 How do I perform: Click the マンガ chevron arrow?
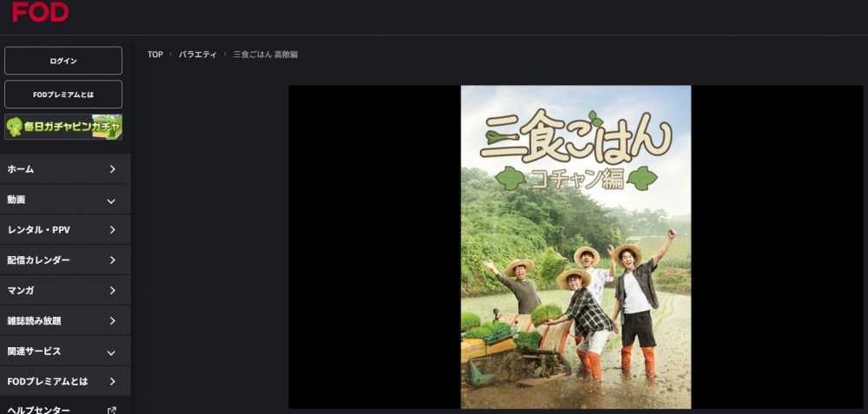pyautogui.click(x=112, y=291)
